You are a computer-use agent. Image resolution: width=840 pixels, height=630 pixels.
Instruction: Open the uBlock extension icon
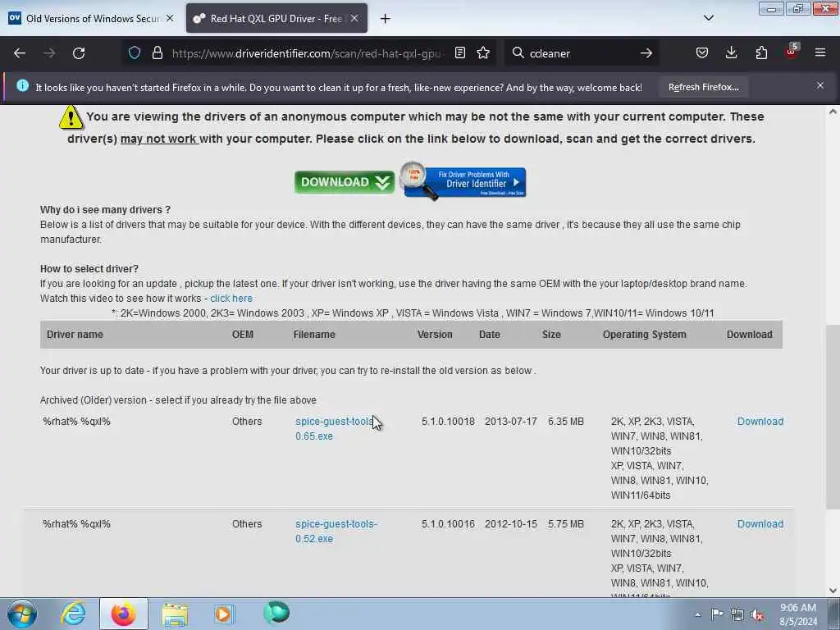pos(792,52)
